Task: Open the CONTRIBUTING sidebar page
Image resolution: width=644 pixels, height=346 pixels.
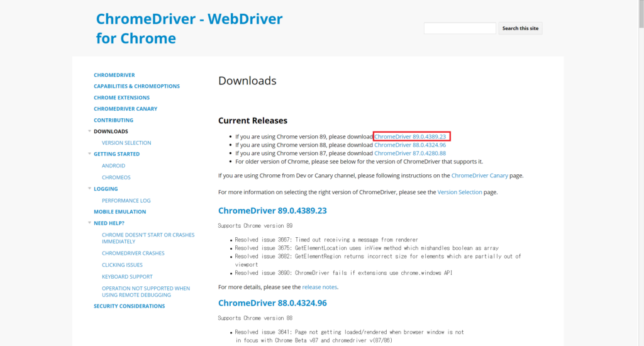Action: (113, 120)
